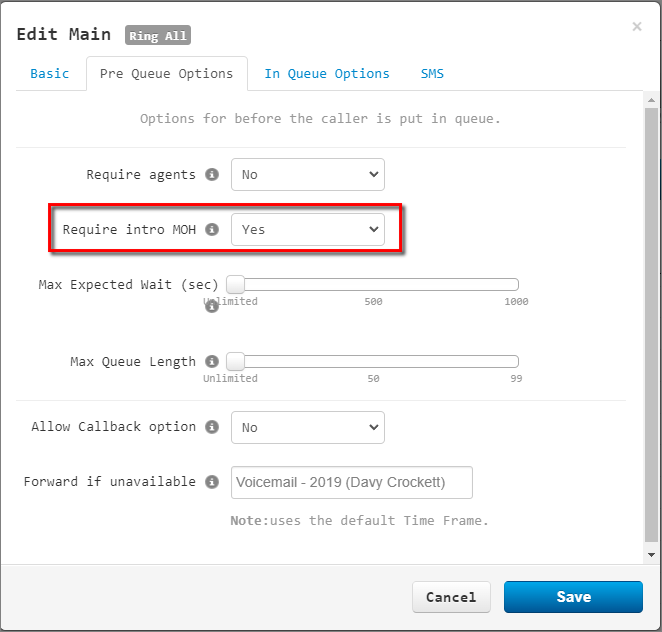Click the Max Queue Length slider handle
The image size is (662, 632).
(235, 361)
